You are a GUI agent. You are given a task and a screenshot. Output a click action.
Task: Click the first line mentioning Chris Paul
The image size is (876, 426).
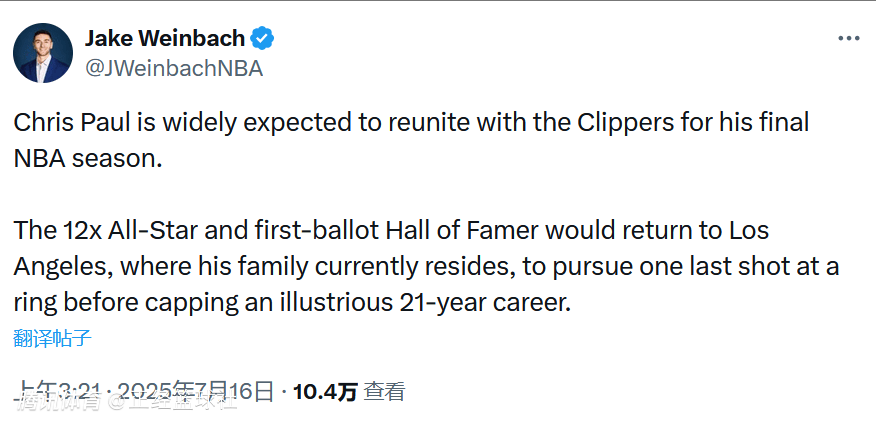(410, 123)
